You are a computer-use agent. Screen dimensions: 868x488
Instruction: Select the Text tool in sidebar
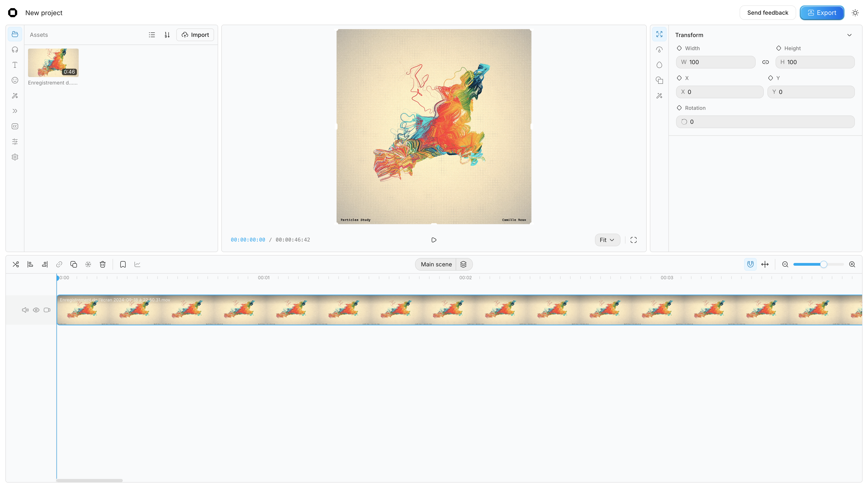click(x=15, y=65)
